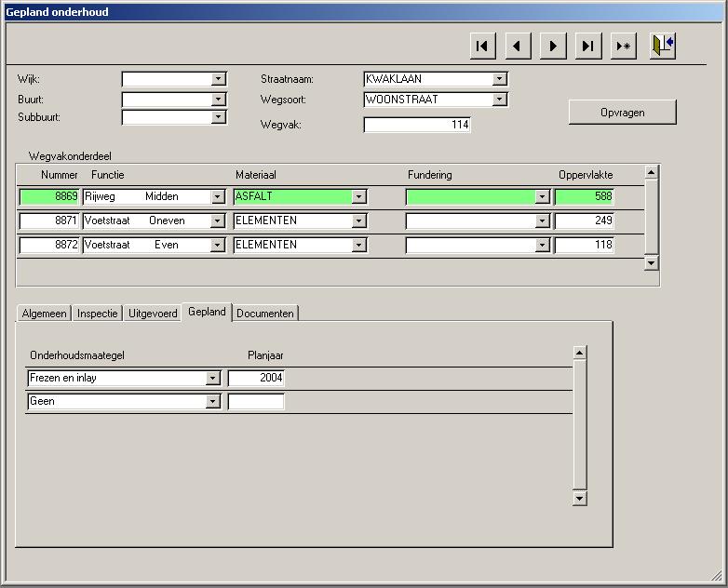Click the empty Planjaar field beside Geen
The image size is (728, 588).
coord(256,401)
